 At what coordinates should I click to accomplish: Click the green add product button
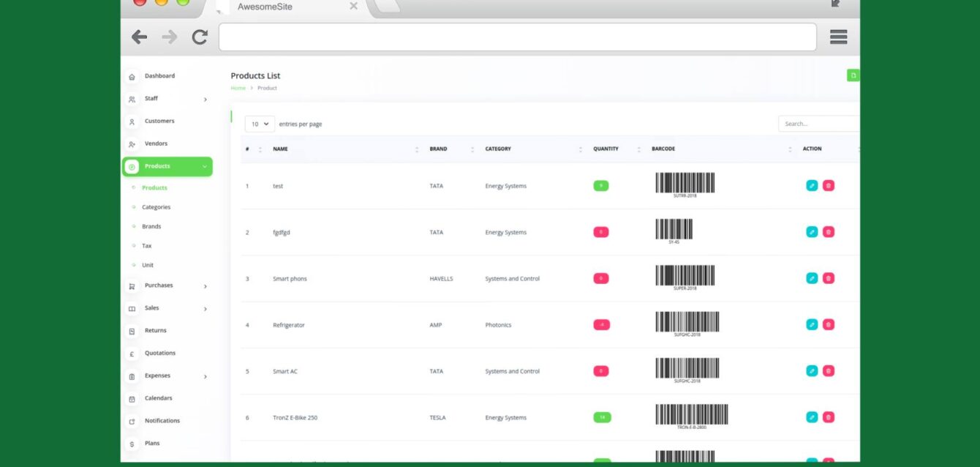853,75
